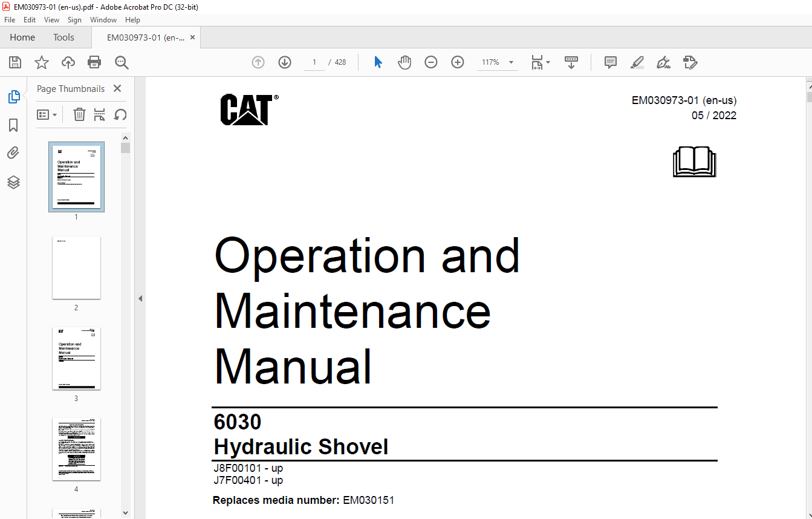Activate the Selection arrow tool

[x=378, y=62]
